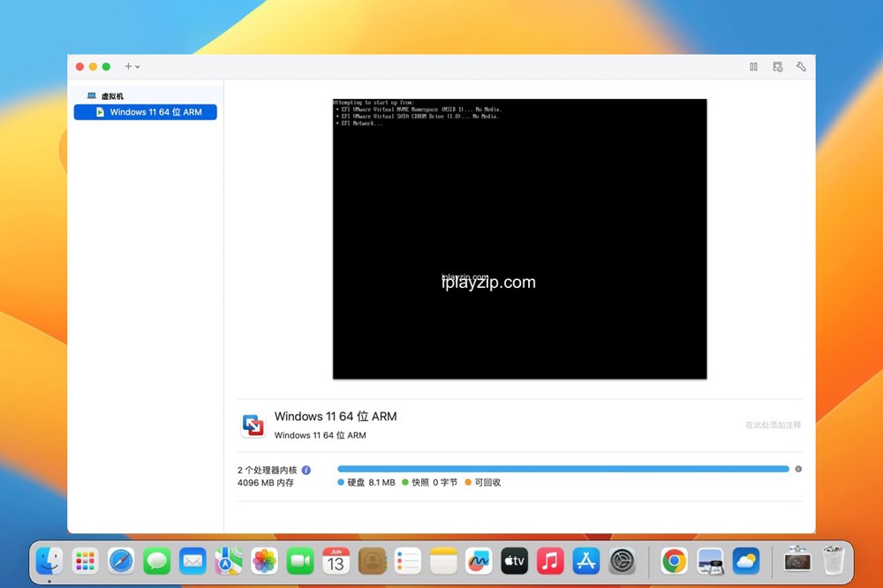Launch Safari from the Dock
The width and height of the screenshot is (883, 588).
click(121, 561)
